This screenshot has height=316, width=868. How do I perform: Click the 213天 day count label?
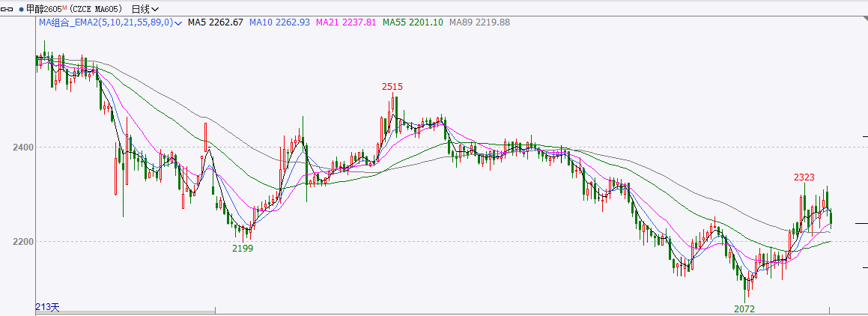point(46,307)
